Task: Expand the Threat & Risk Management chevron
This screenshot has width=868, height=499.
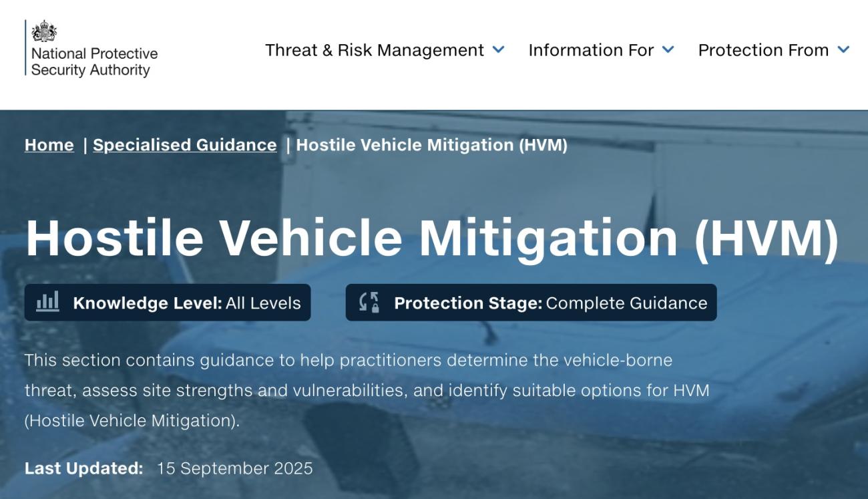Action: pos(497,49)
